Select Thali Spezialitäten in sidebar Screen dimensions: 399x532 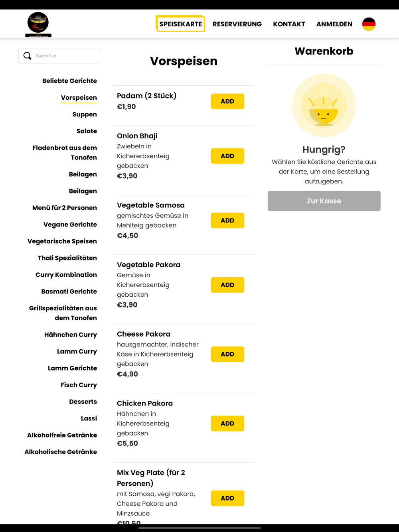(x=67, y=258)
